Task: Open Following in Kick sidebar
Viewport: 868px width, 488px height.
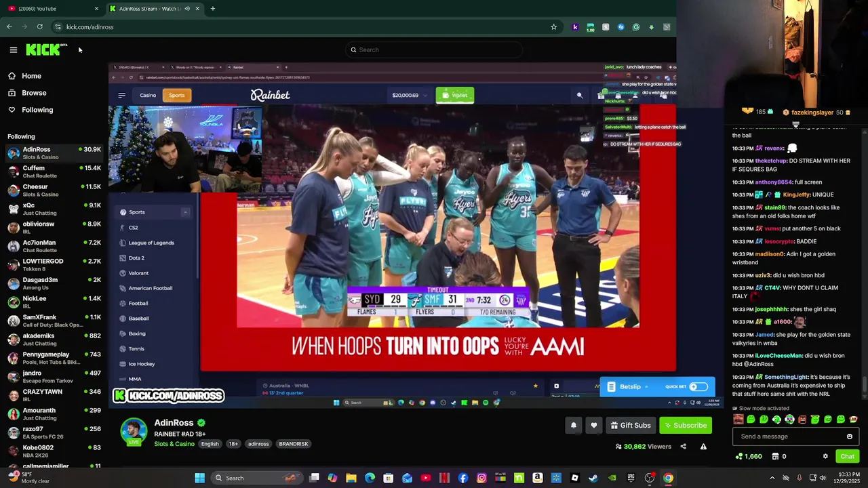Action: [x=31, y=110]
